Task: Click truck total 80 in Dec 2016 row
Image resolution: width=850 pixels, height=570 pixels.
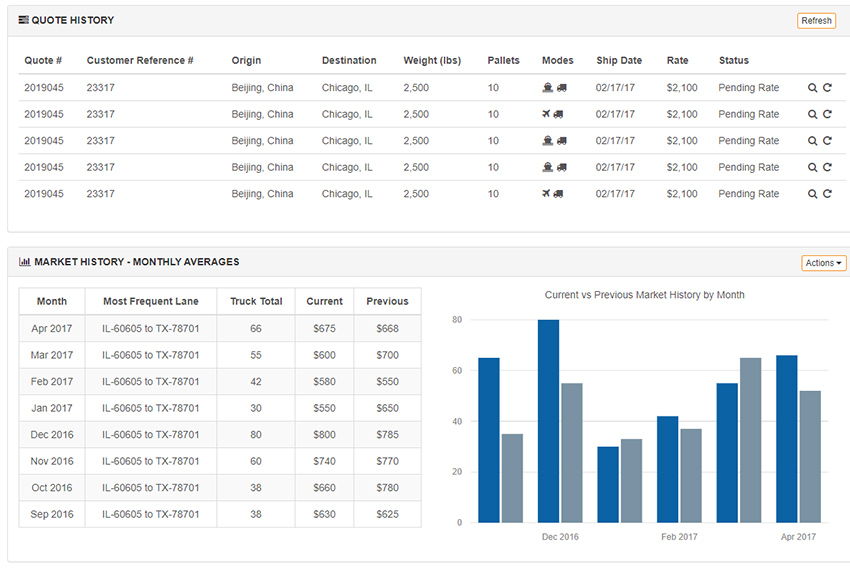Action: click(256, 434)
